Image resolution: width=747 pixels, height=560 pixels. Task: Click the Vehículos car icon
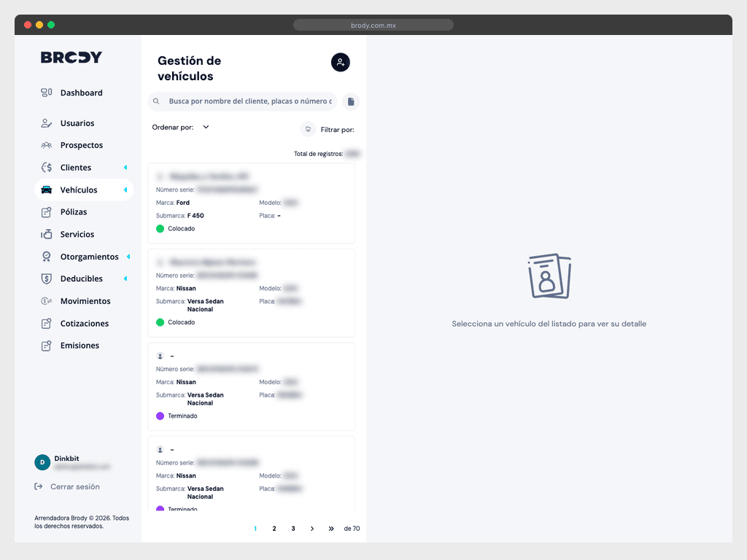(x=46, y=190)
